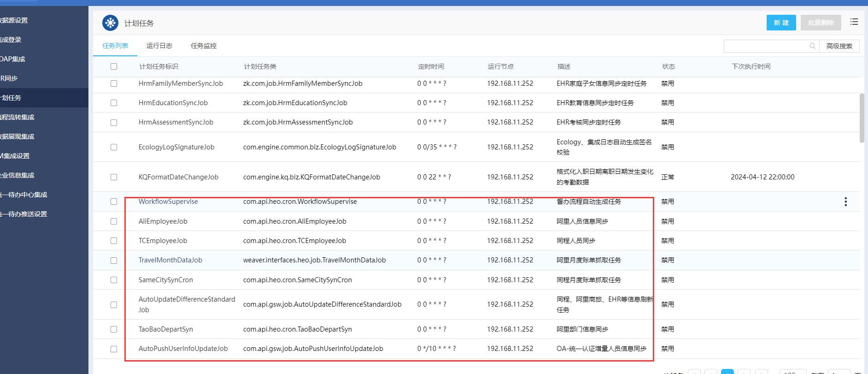
Task: Click the 定时时间 column header
Action: tap(431, 66)
